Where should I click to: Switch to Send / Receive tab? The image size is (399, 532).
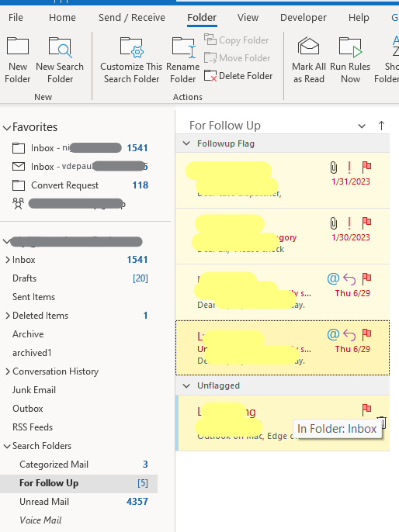[x=132, y=17]
